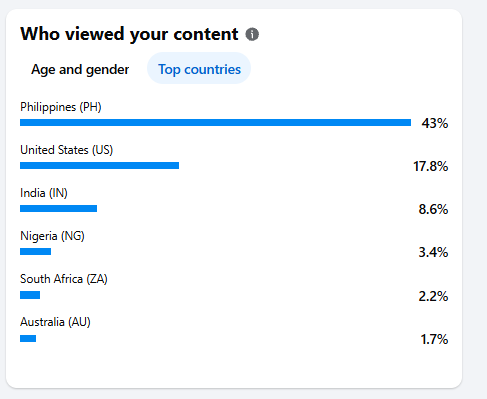Click the United States blue bar
The height and width of the screenshot is (399, 487).
pyautogui.click(x=99, y=166)
